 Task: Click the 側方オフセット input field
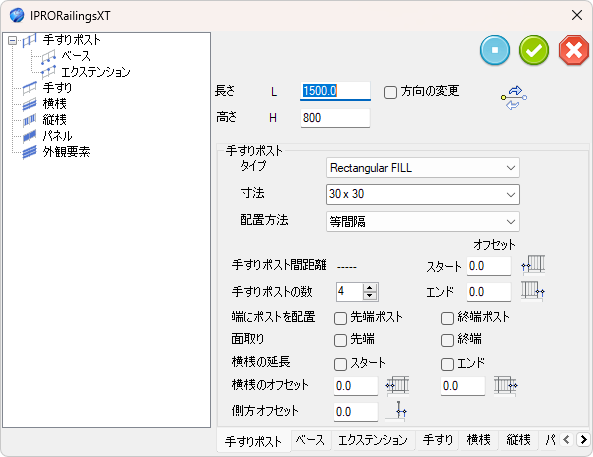click(355, 412)
